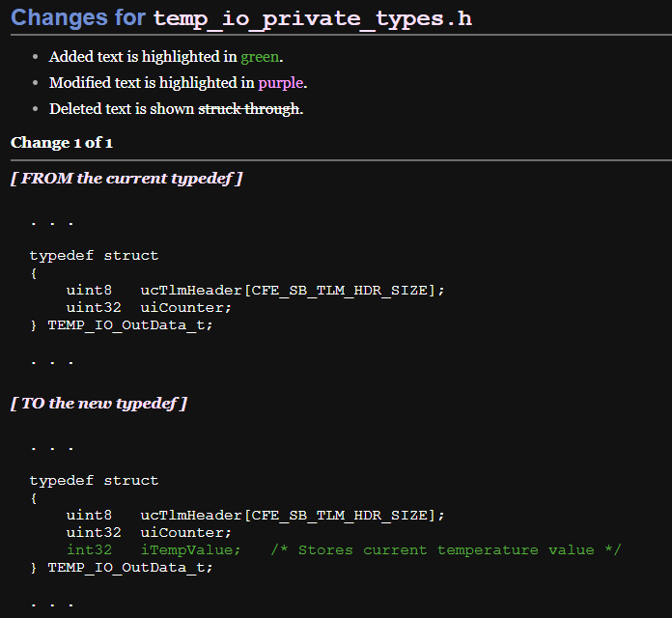This screenshot has height=618, width=672.
Task: Click the 'Deleted text is shown' bullet text
Action: [x=122, y=109]
